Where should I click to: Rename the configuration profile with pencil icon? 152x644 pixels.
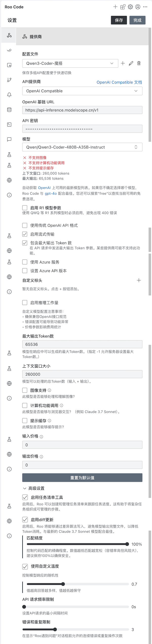coord(131,63)
